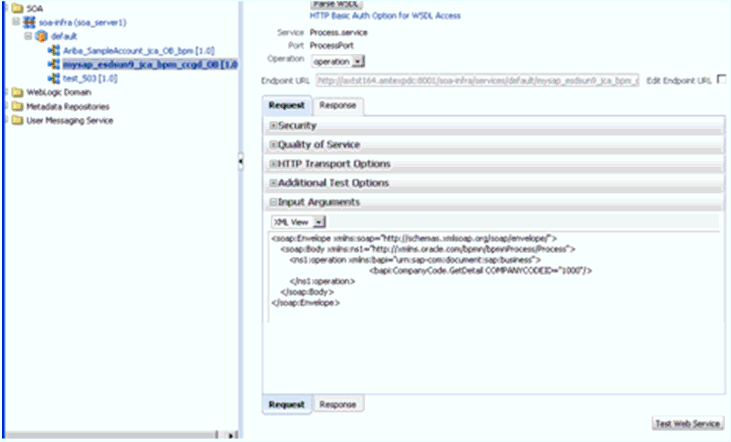This screenshot has width=731, height=442.
Task: Click the test_503 composite icon
Action: (54, 78)
